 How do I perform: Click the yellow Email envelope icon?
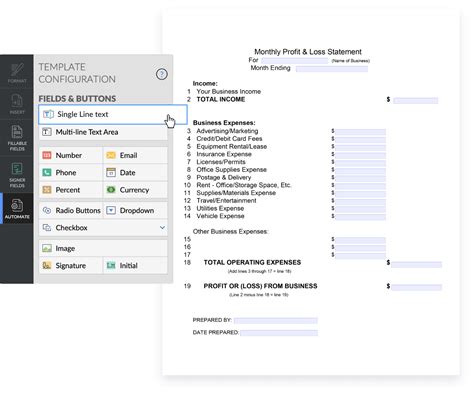[111, 155]
